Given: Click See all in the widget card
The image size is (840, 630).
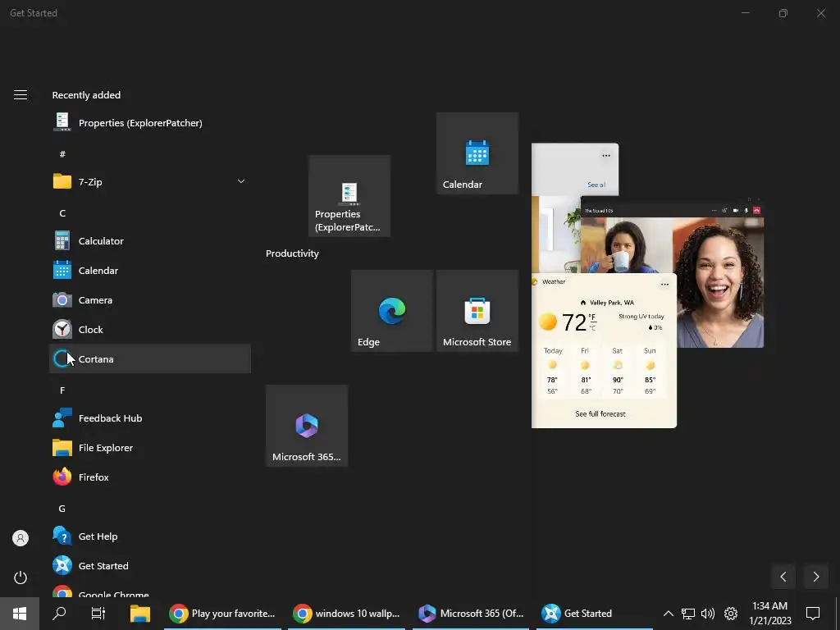Looking at the screenshot, I should coord(596,185).
